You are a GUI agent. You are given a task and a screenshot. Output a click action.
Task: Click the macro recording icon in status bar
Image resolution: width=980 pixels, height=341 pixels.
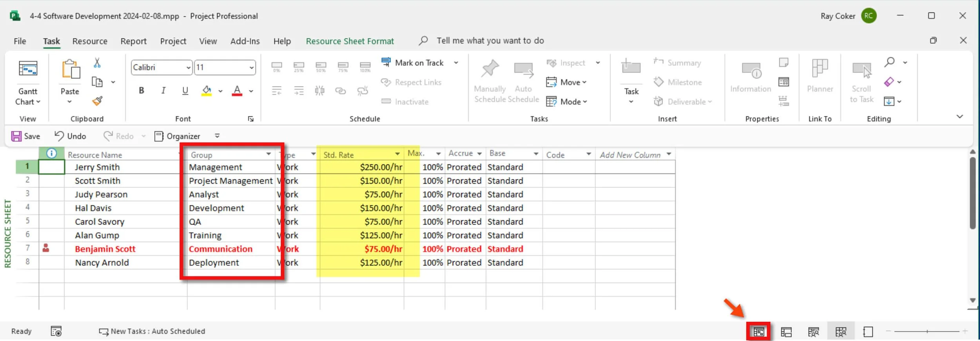point(56,331)
